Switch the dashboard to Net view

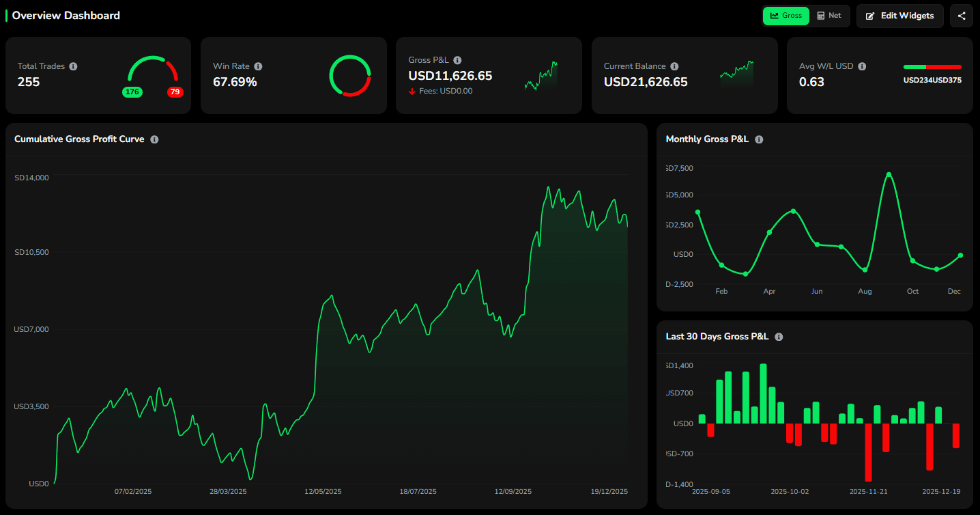[830, 15]
